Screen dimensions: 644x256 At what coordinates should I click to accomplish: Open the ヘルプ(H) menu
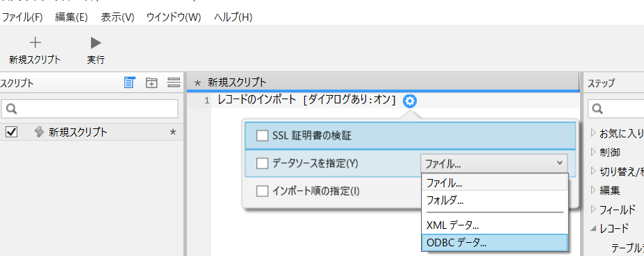(233, 17)
